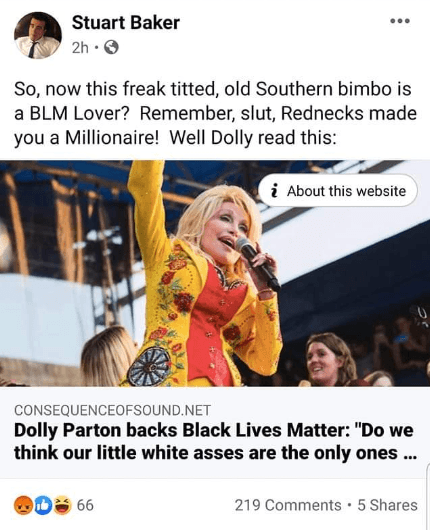
Task: Click the 2h post timestamp
Action: [x=80, y=48]
